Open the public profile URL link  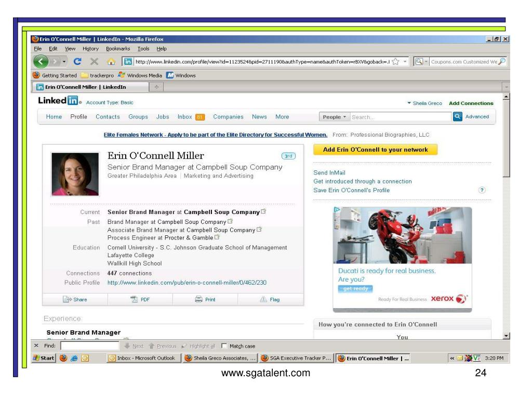pyautogui.click(x=187, y=282)
